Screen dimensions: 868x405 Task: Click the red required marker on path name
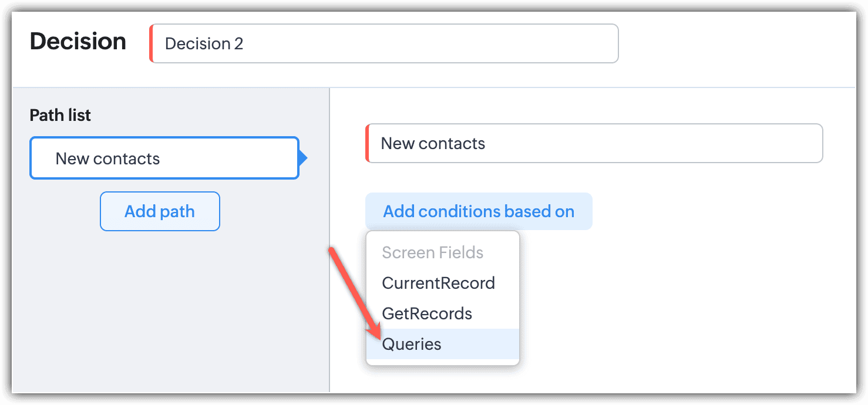click(367, 143)
